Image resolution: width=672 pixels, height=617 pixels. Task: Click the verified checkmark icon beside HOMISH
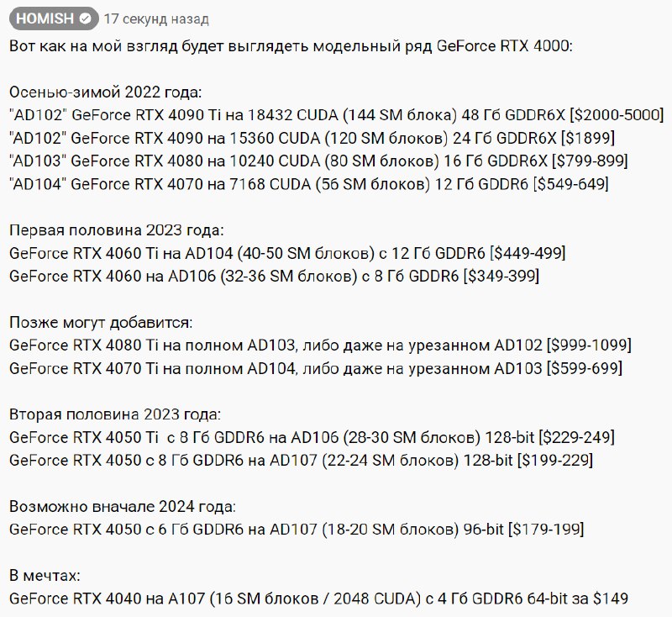point(86,18)
